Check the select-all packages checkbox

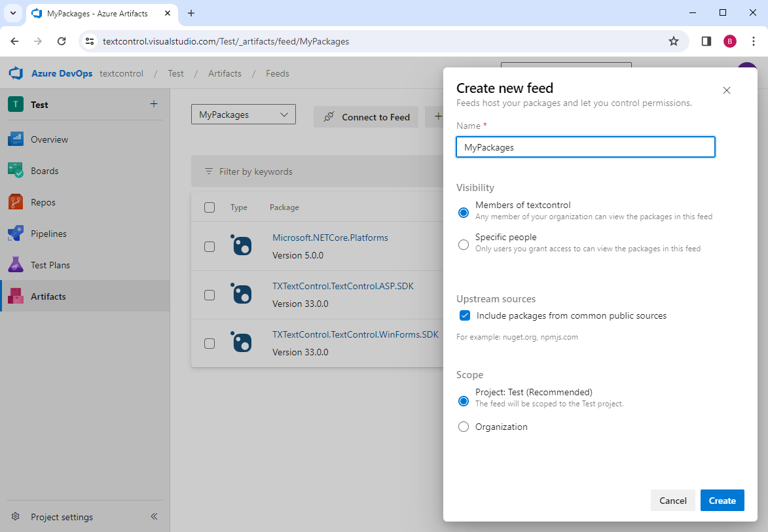point(210,207)
